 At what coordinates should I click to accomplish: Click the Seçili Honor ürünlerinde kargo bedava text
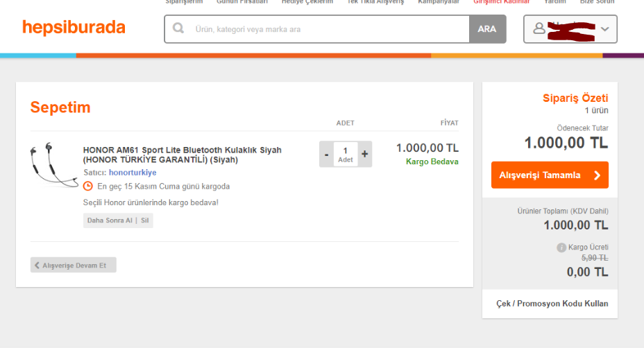(x=151, y=202)
